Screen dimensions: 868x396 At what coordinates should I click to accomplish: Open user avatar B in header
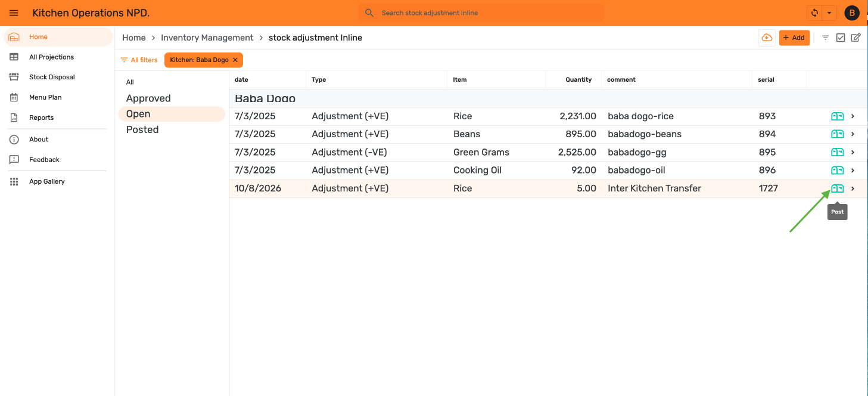[x=852, y=13]
